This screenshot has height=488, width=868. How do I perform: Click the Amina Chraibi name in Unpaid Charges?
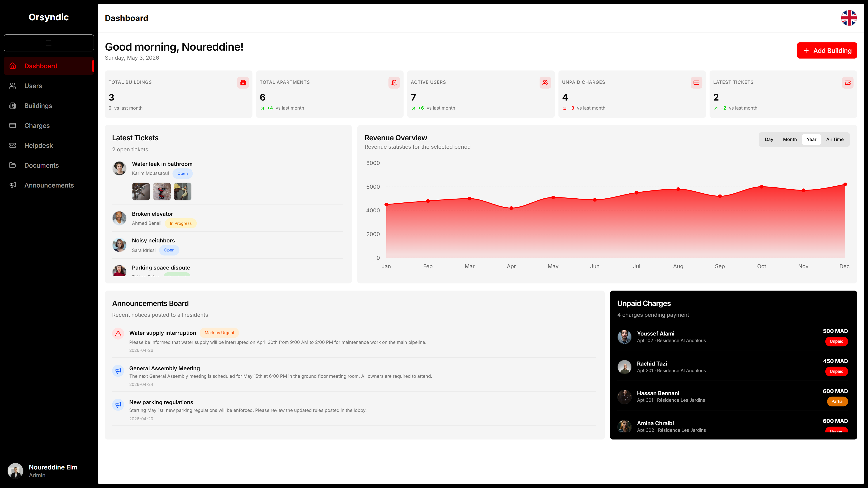(x=655, y=423)
